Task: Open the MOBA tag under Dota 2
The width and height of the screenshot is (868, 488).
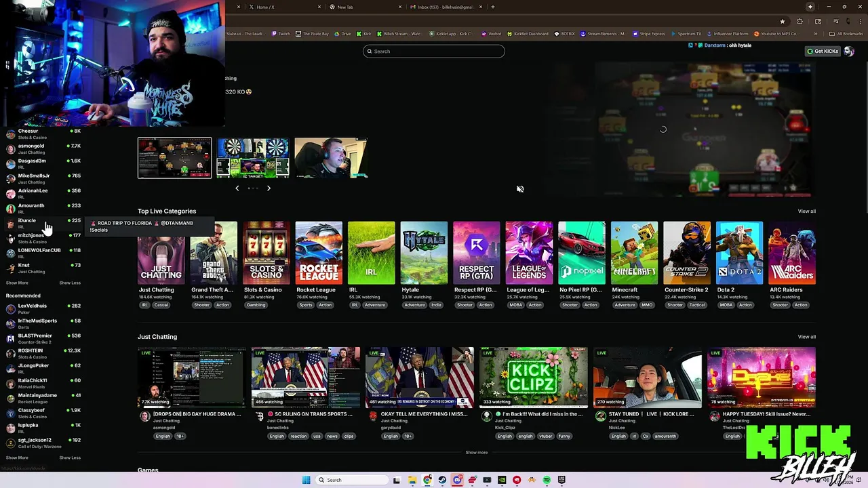Action: (726, 305)
